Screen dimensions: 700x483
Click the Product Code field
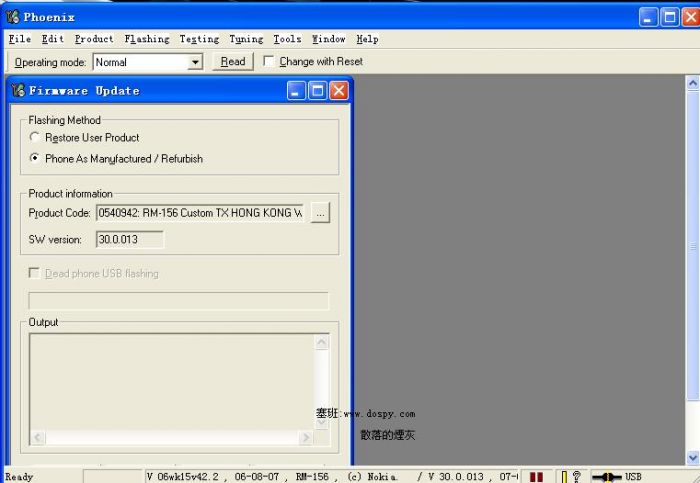(200, 213)
